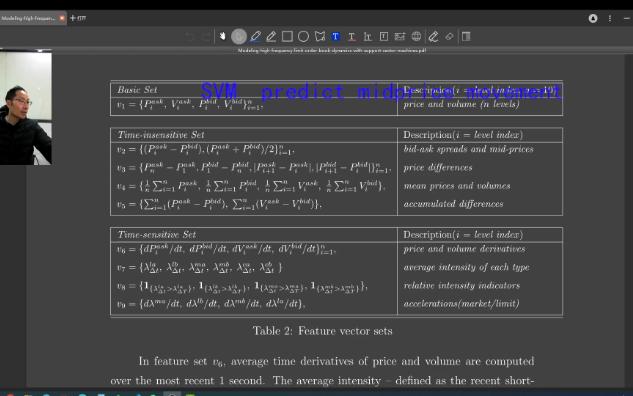Viewport: 633px width, 396px height.
Task: Open a new tab with plus button
Action: pyautogui.click(x=73, y=18)
